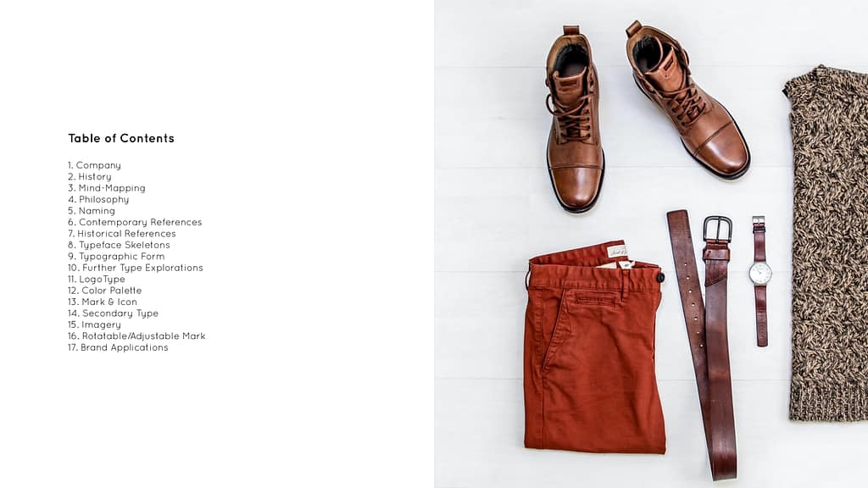Click the Mark & Icon entry
The image size is (868, 488).
(103, 302)
